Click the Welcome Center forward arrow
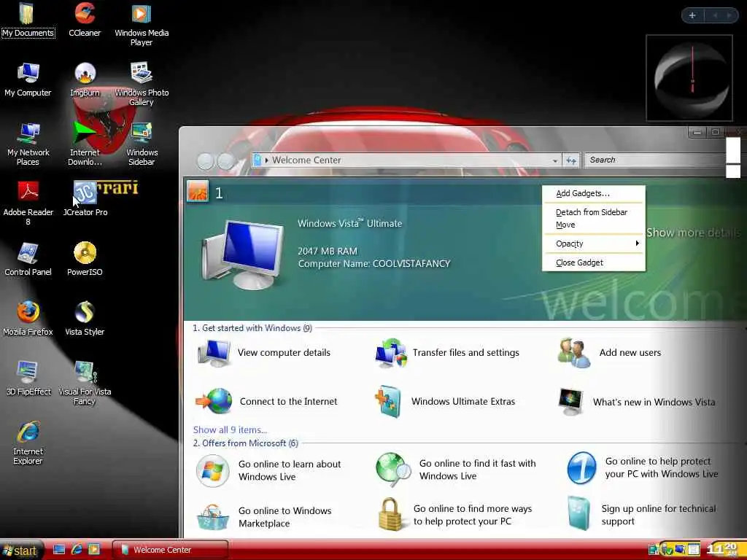747x560 pixels. click(226, 161)
